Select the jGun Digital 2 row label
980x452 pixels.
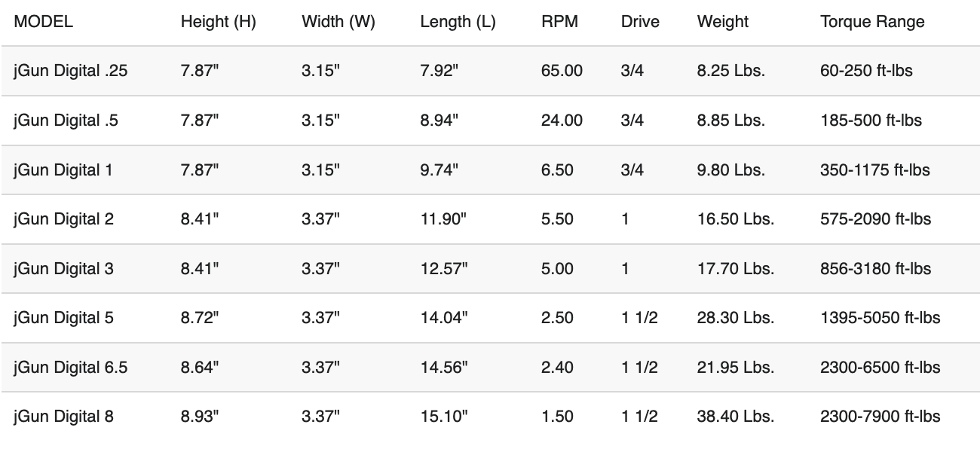click(63, 219)
